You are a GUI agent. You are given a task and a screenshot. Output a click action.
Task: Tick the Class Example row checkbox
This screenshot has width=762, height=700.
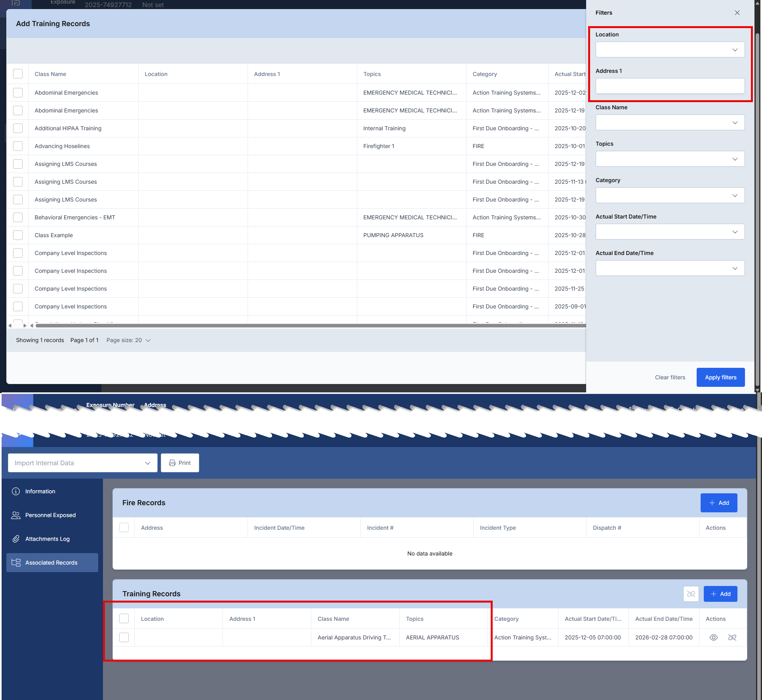(x=18, y=235)
